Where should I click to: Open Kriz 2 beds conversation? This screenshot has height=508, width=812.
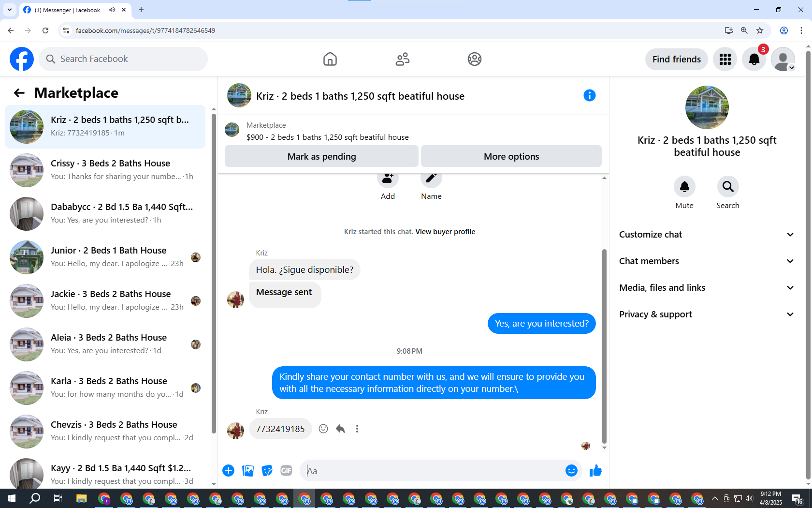[105, 127]
